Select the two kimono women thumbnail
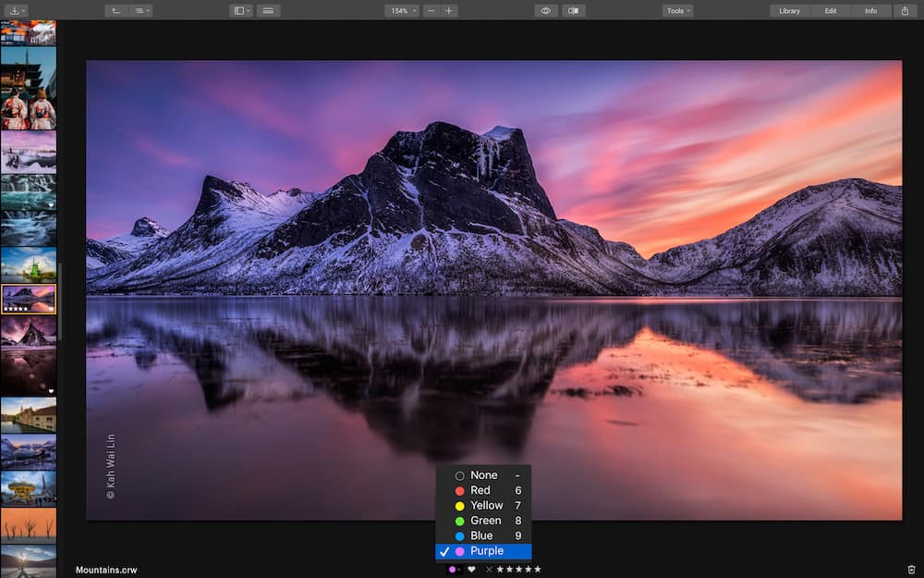The width and height of the screenshot is (924, 578). coord(28,88)
